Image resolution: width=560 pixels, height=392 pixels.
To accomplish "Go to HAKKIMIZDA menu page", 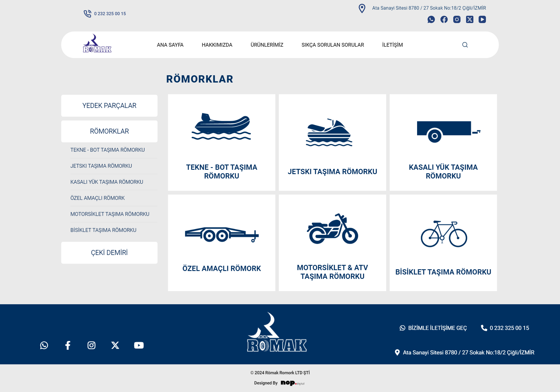I will [x=217, y=45].
